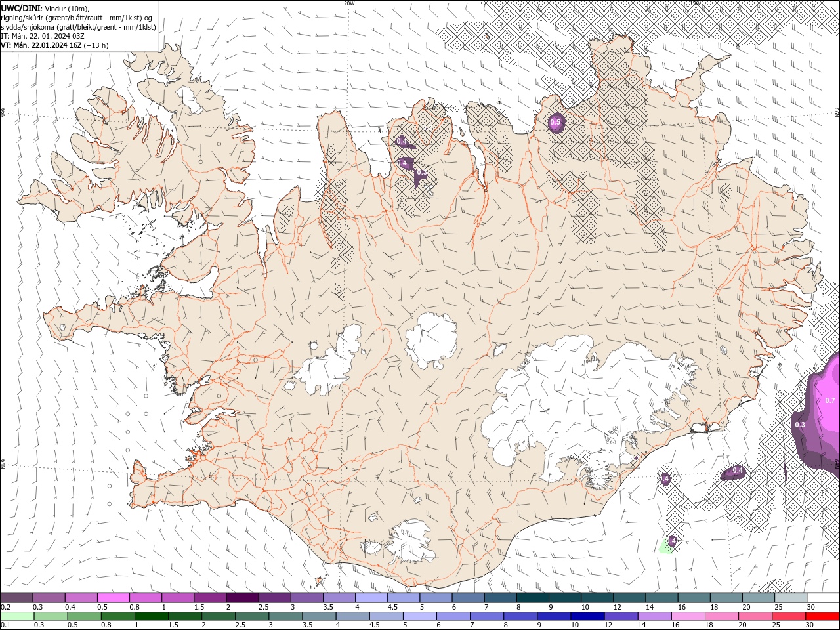
Task: Click the '20W' longitude label on the top edge
Action: [349, 3]
